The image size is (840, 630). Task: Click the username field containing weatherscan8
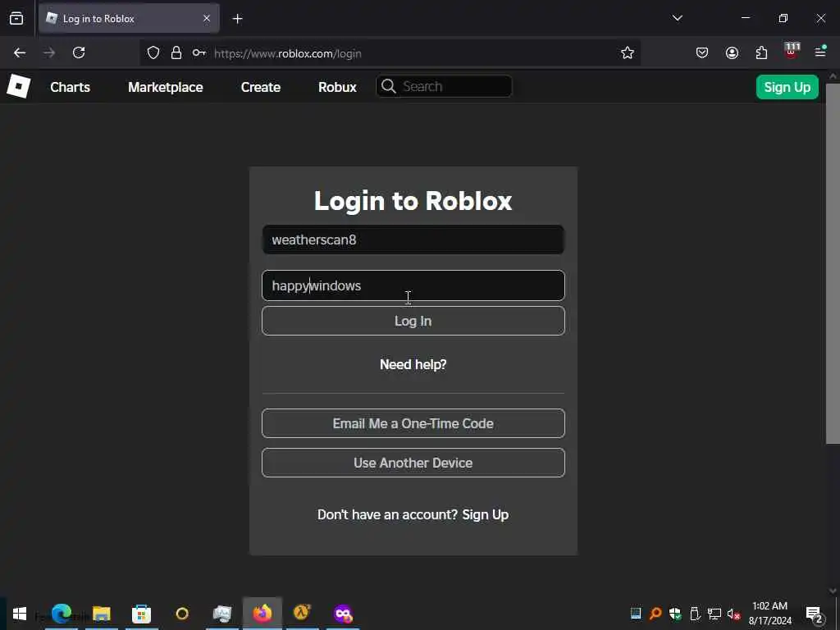point(413,240)
